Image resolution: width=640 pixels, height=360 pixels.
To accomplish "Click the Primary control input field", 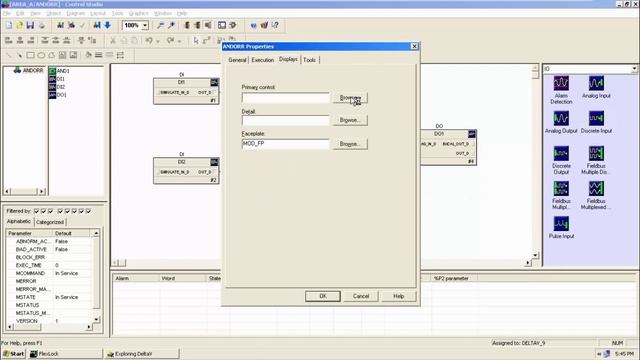I will pyautogui.click(x=285, y=98).
